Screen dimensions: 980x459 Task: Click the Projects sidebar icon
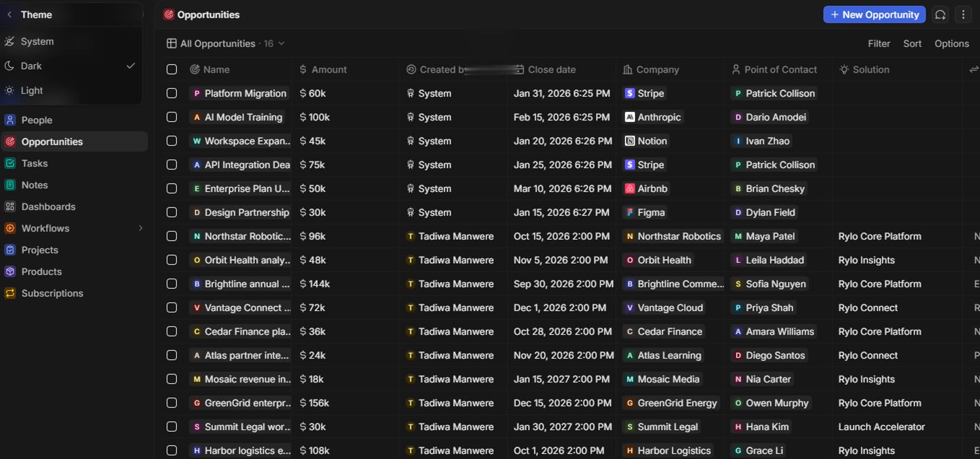click(10, 250)
